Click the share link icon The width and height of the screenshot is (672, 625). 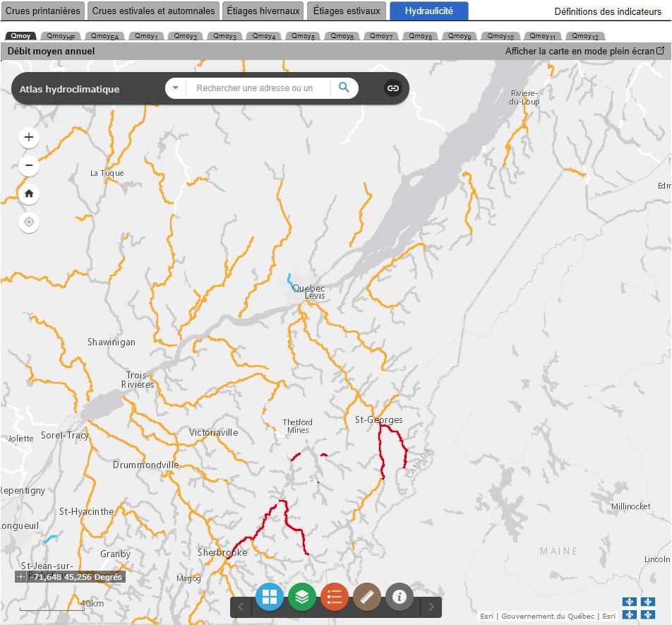pyautogui.click(x=393, y=88)
